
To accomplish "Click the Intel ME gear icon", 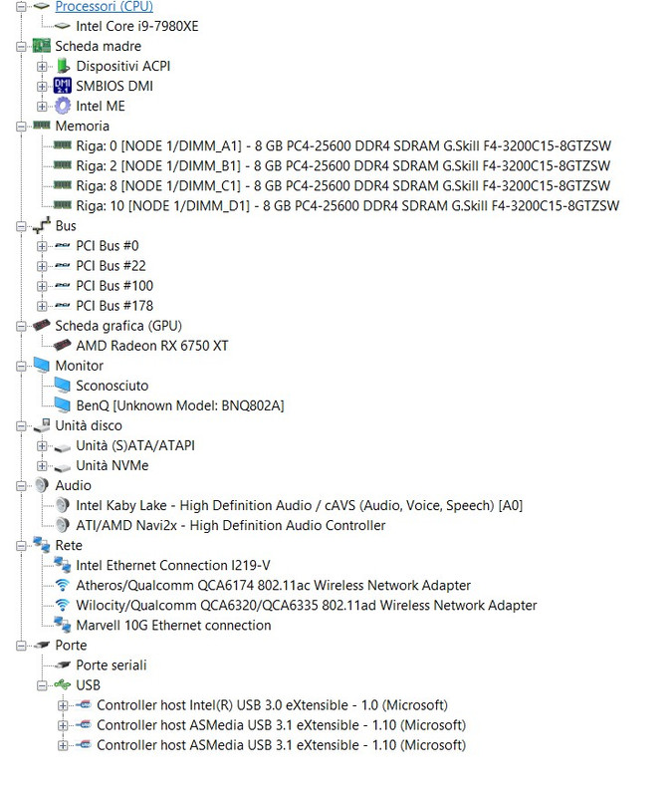I will tap(63, 106).
